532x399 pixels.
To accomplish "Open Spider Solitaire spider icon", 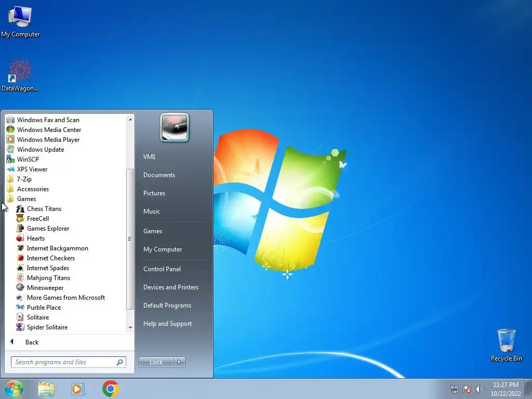I will click(x=20, y=327).
